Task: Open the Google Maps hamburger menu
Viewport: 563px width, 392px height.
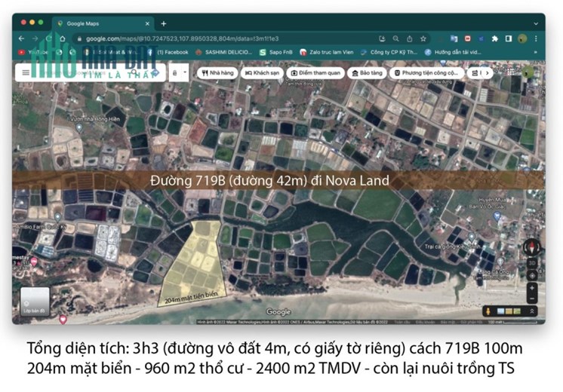Action: 26,73
